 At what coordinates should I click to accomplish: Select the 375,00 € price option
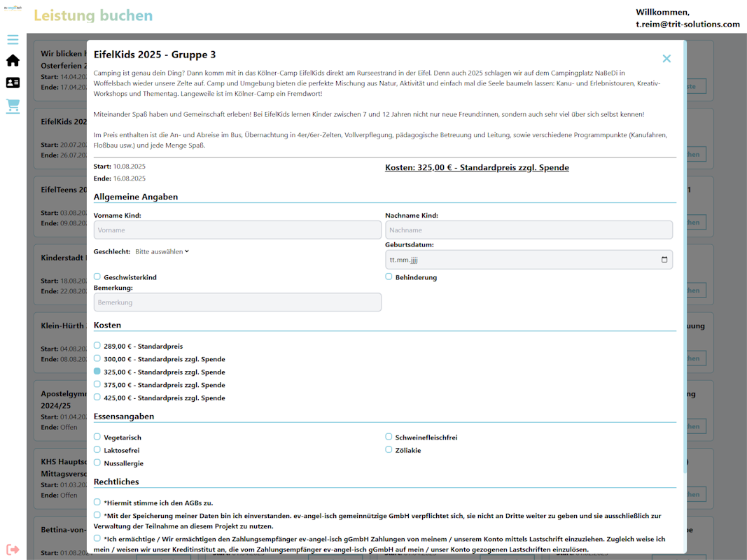point(97,384)
